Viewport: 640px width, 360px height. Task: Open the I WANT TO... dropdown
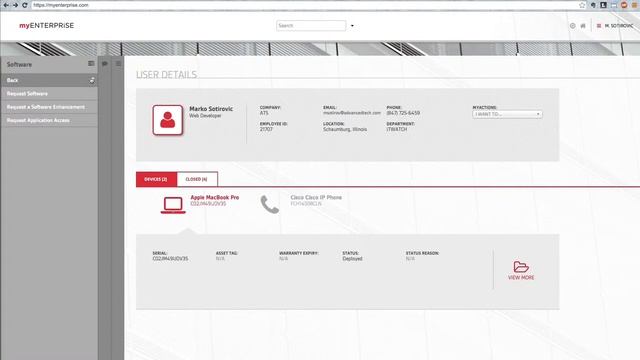tap(507, 114)
